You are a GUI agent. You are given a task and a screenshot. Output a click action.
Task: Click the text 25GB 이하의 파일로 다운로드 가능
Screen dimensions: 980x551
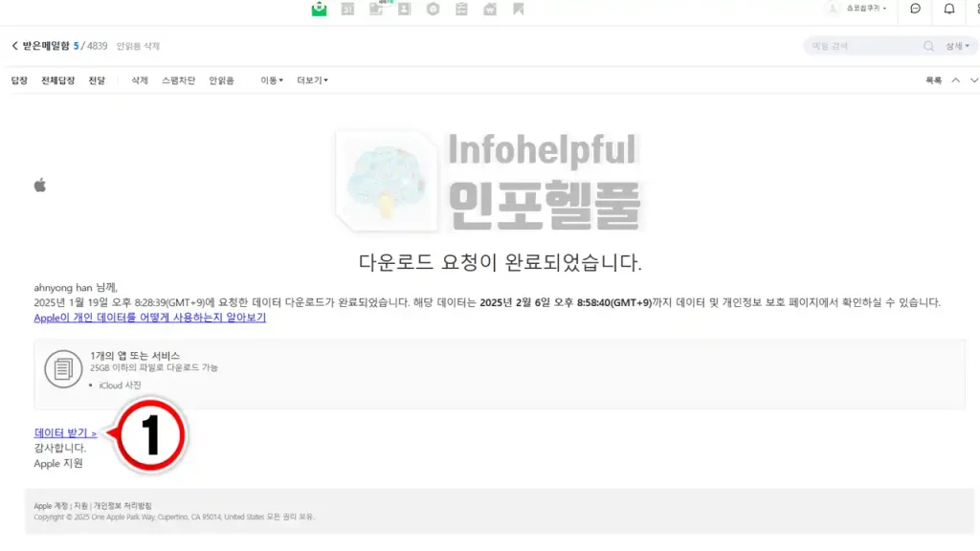tap(154, 368)
